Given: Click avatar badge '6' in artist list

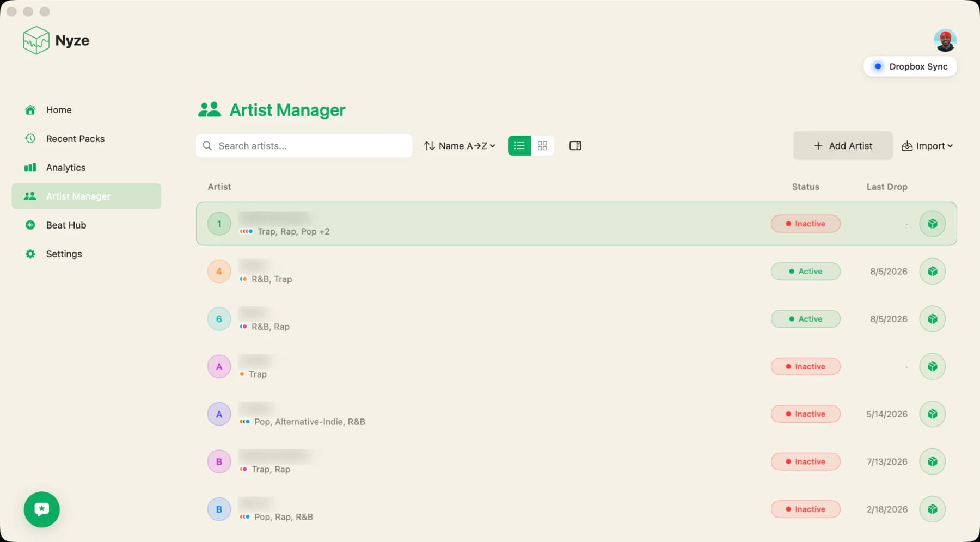Looking at the screenshot, I should point(219,319).
